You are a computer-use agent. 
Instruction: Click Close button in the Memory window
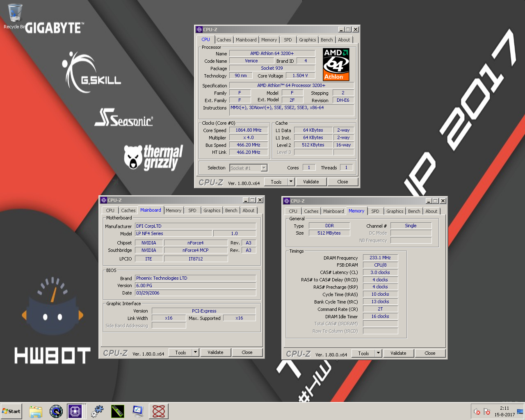[x=430, y=353]
